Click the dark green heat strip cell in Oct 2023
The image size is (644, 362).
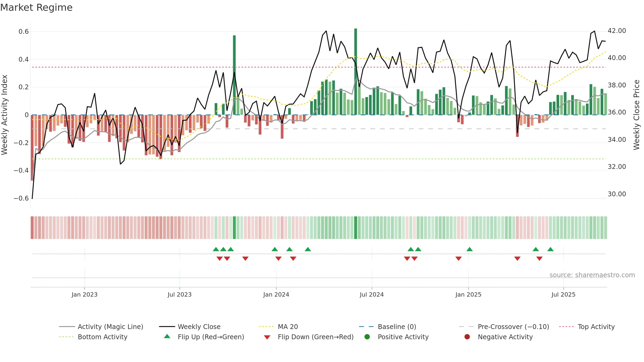coord(234,228)
